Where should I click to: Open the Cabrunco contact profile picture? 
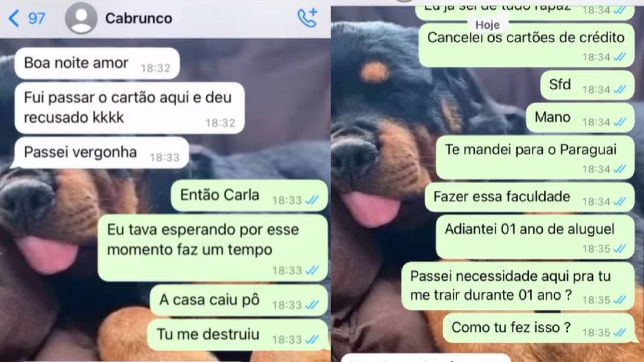[x=81, y=18]
